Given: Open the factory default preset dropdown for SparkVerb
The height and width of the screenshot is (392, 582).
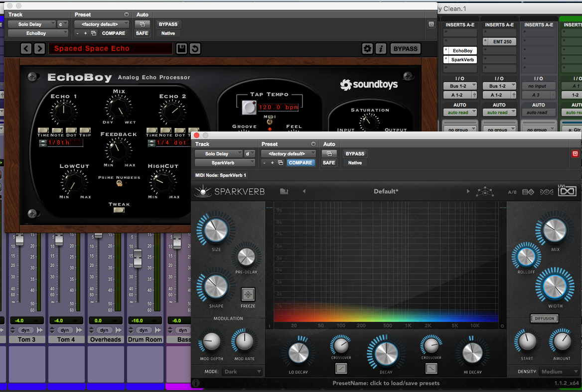Looking at the screenshot, I should [288, 153].
